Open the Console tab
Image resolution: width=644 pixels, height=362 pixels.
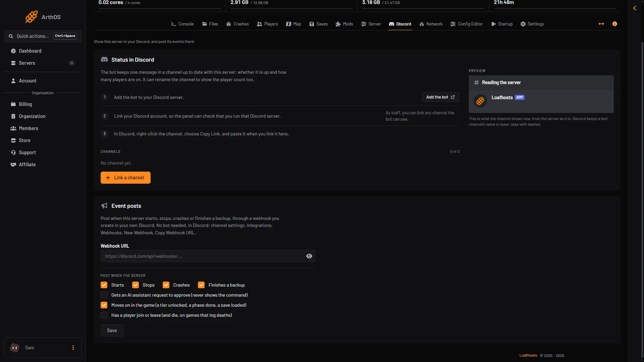(x=182, y=24)
